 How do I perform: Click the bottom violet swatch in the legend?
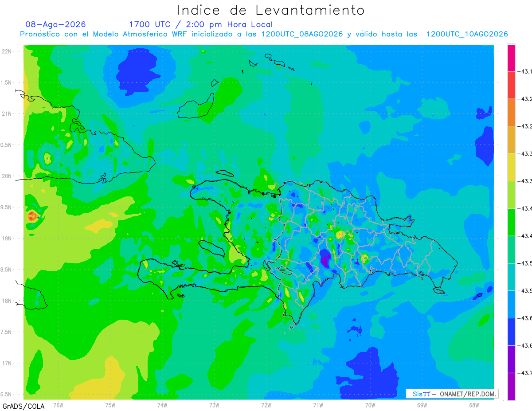point(511,386)
